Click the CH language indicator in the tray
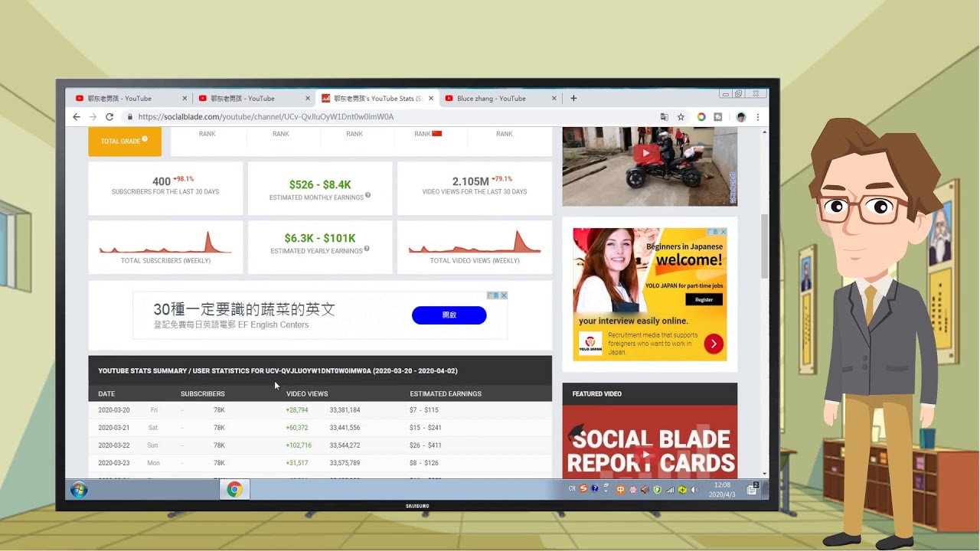Screen dimensions: 980x551 click(x=572, y=489)
